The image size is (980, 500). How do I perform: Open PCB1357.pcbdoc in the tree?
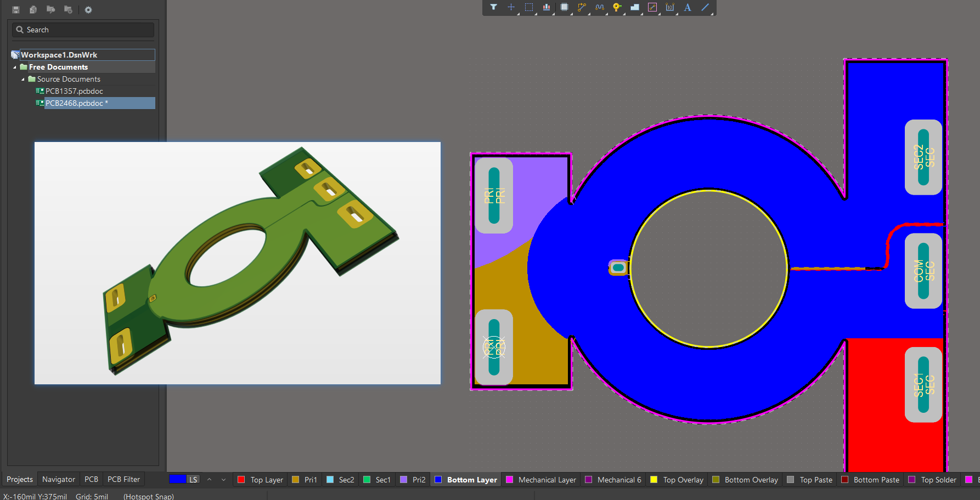pyautogui.click(x=74, y=91)
